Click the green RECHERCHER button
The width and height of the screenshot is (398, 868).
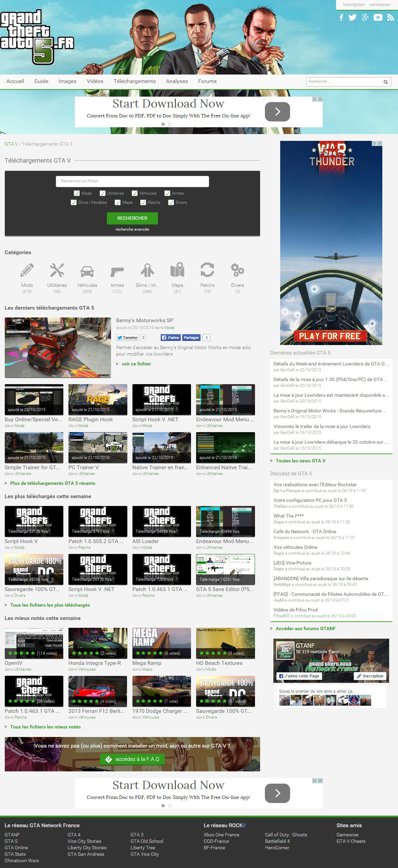(x=132, y=218)
